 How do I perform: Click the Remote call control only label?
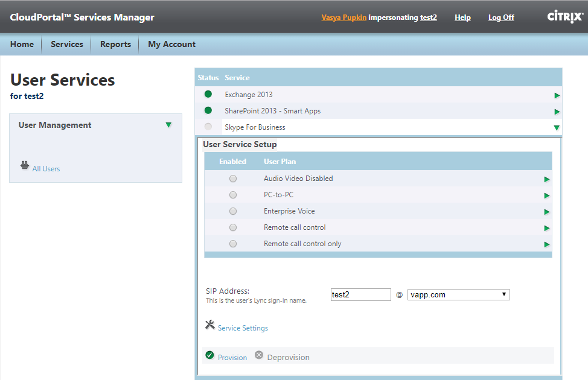302,244
